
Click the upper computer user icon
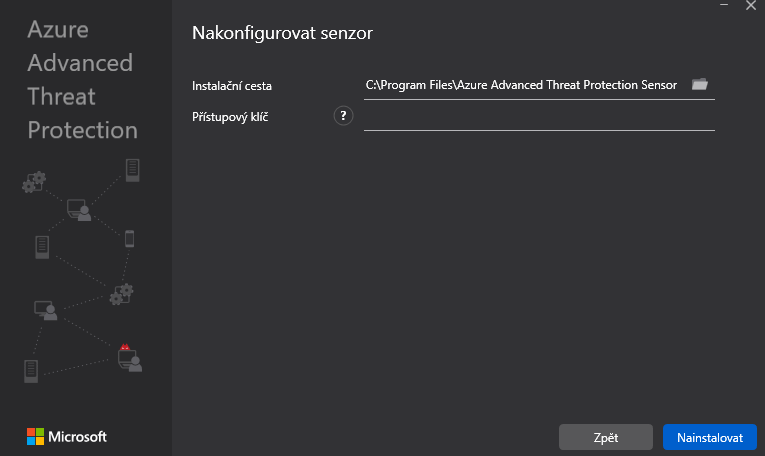(x=79, y=210)
